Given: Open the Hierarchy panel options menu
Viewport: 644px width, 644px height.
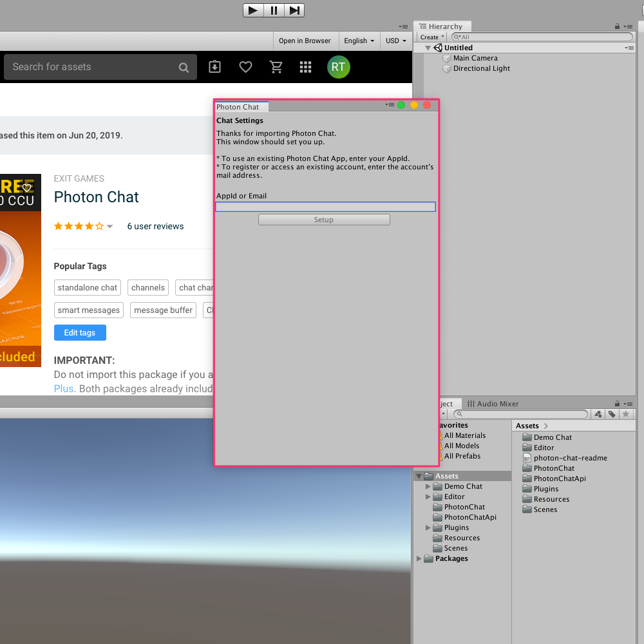Looking at the screenshot, I should [x=628, y=26].
